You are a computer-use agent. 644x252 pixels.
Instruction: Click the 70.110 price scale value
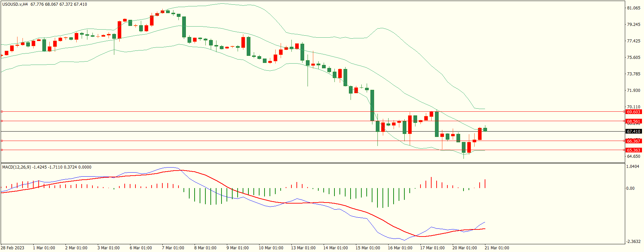(x=634, y=107)
